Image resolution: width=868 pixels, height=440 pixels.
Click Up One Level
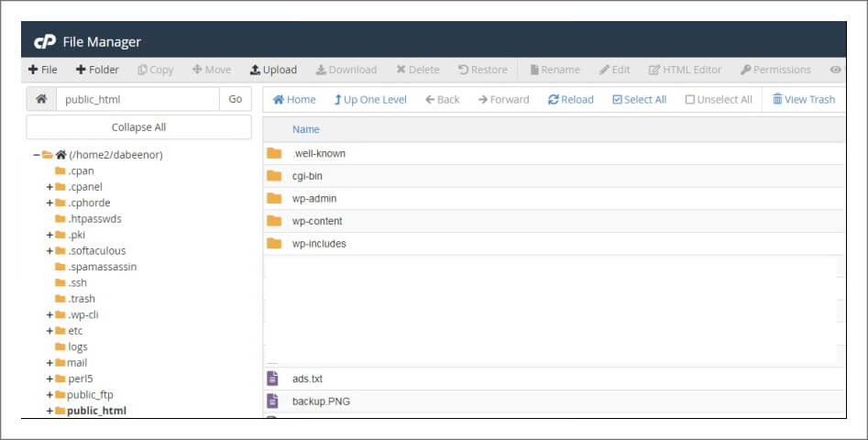[x=370, y=100]
